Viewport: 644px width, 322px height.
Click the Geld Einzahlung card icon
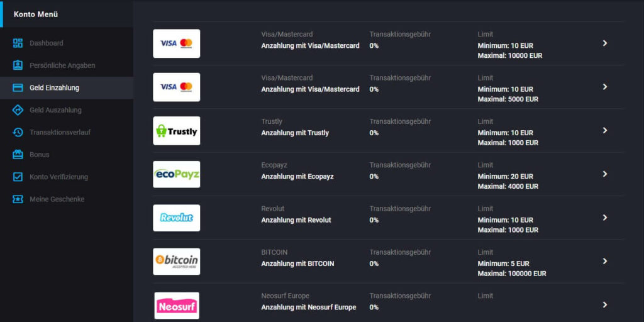click(18, 87)
